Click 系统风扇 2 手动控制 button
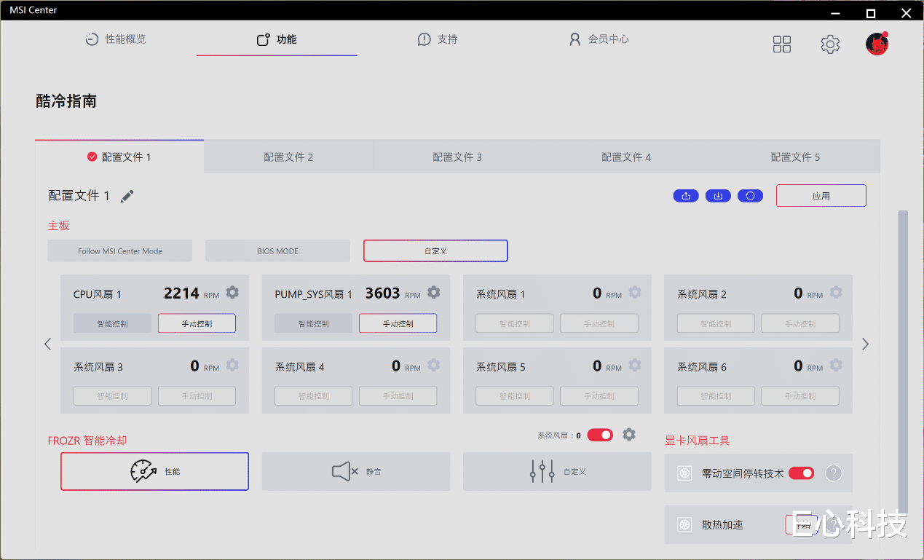The image size is (924, 560). pos(800,323)
